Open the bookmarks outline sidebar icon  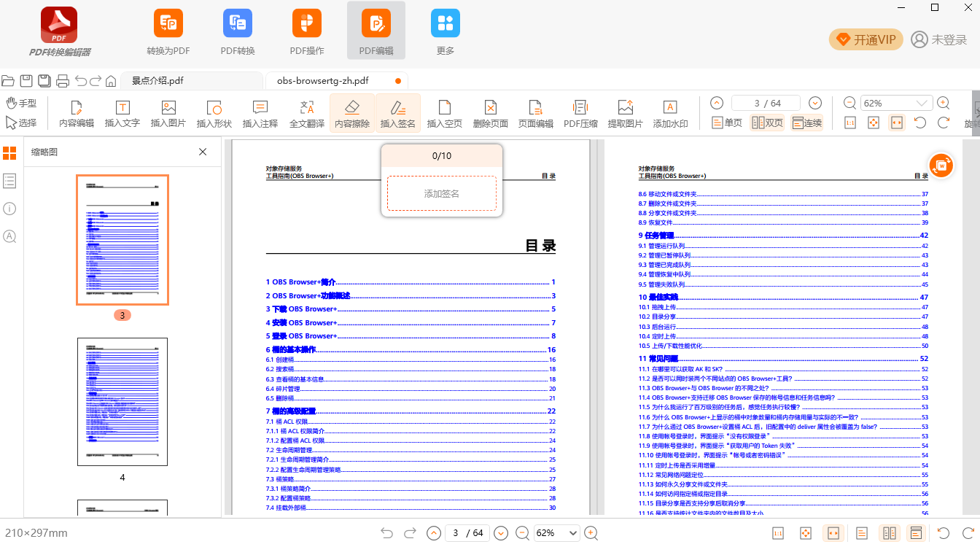tap(9, 180)
